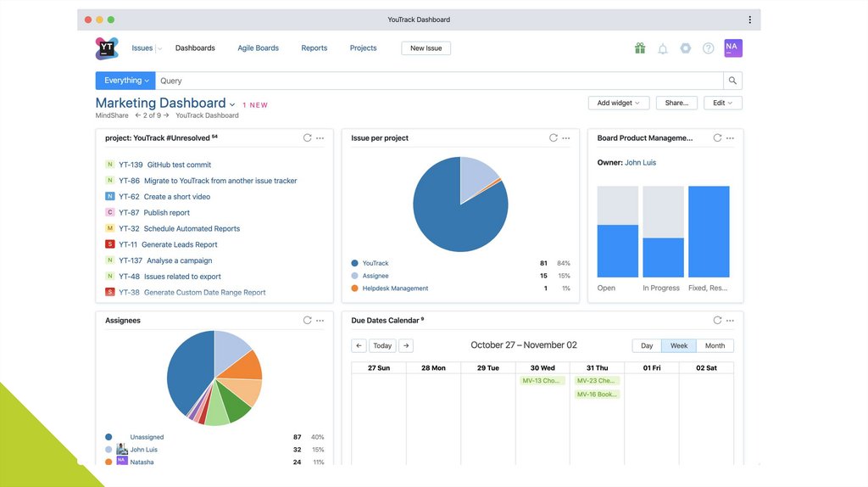Open the notifications bell icon
868x487 pixels.
coord(663,48)
